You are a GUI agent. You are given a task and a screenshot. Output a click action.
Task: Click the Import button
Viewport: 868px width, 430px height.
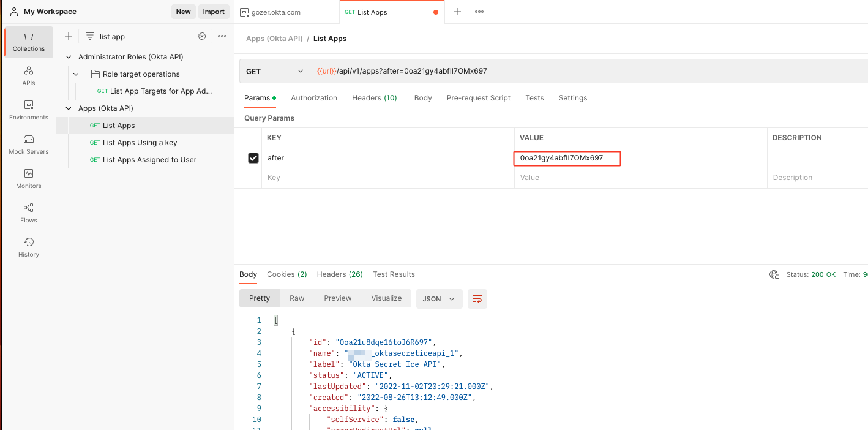[x=214, y=12]
